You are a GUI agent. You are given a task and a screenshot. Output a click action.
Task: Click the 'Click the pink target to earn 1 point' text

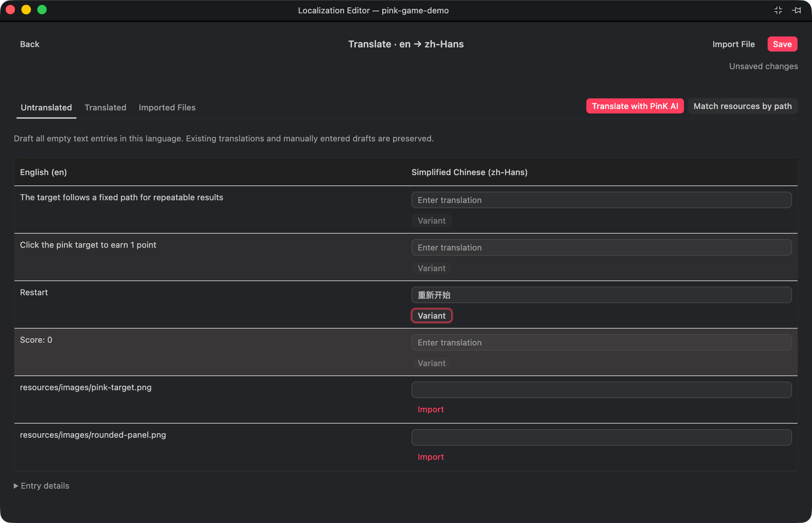[x=88, y=245]
